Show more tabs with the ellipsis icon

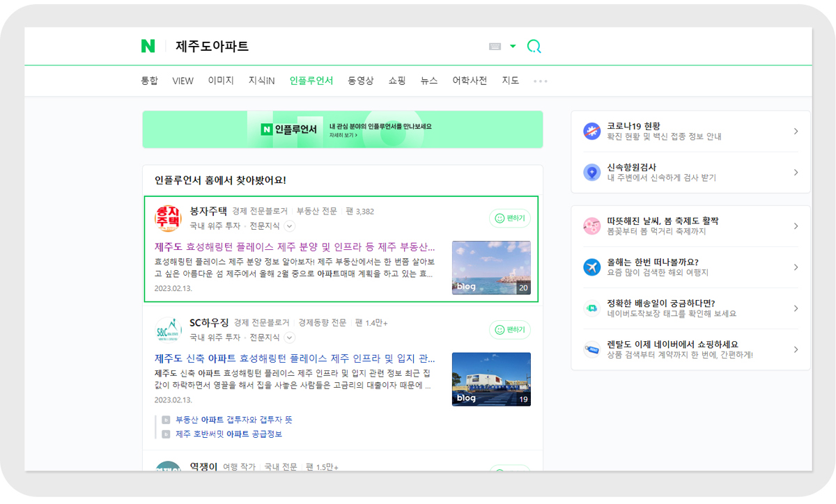541,81
